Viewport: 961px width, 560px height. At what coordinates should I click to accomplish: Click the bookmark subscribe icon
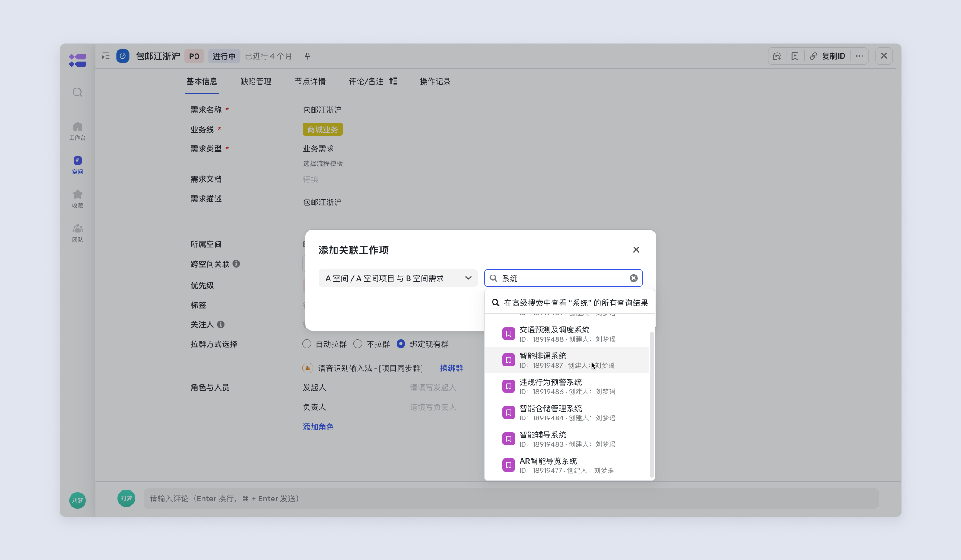[x=795, y=56]
